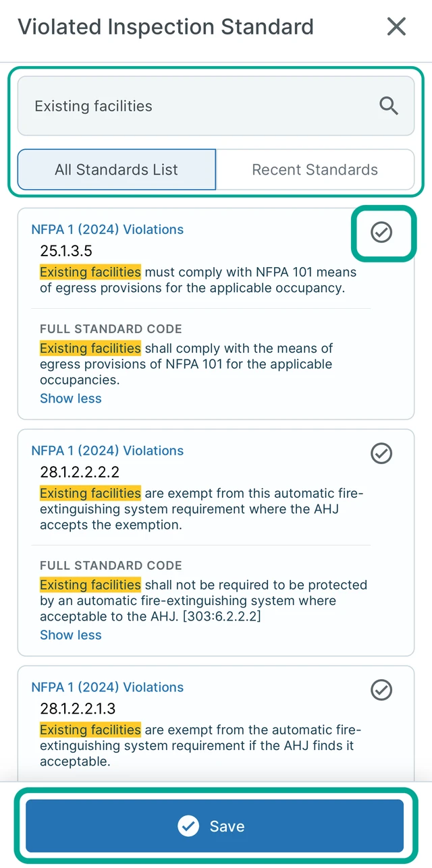
Task: Open NFPA 1 (2024) Violations link for 28.1.2.2.1.3
Action: point(107,687)
